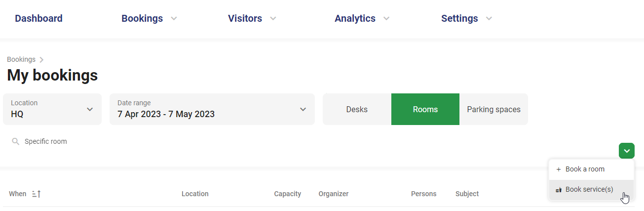Open the green dropdown arrow button

point(626,151)
